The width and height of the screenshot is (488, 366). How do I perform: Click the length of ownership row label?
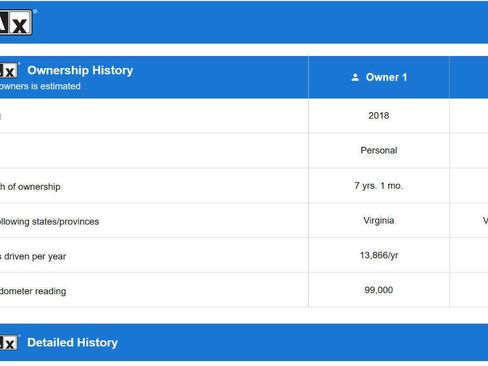pos(30,187)
